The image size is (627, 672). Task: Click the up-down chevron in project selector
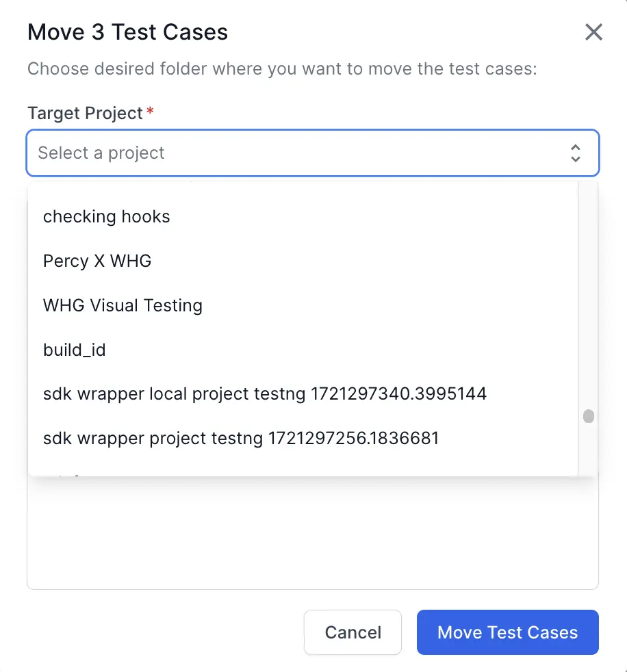[575, 153]
